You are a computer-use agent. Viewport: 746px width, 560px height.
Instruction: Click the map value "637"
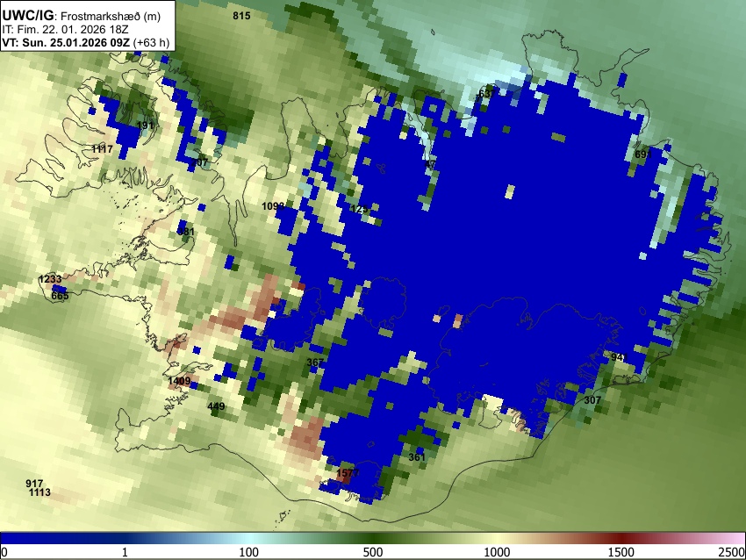pyautogui.click(x=487, y=94)
